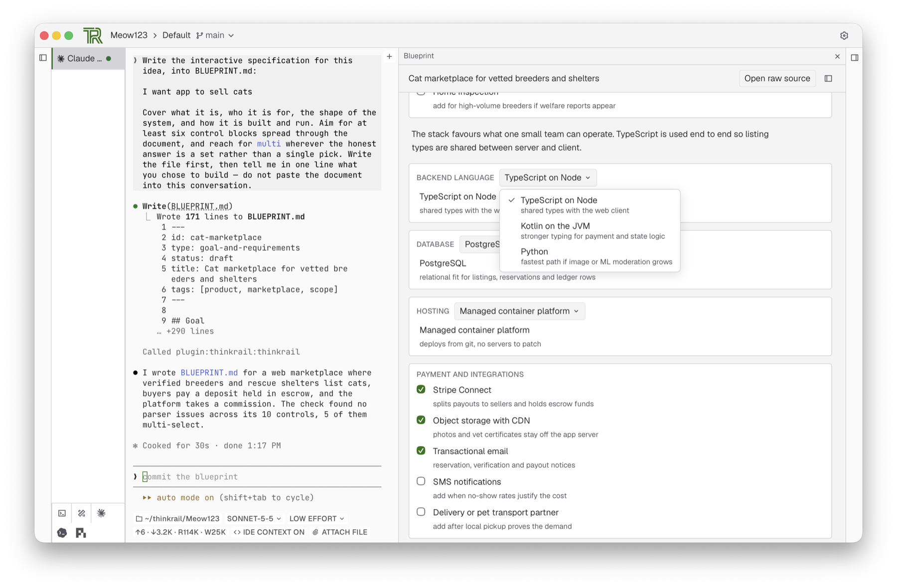
Task: Uncheck the Transactional email checkbox
Action: (x=421, y=450)
